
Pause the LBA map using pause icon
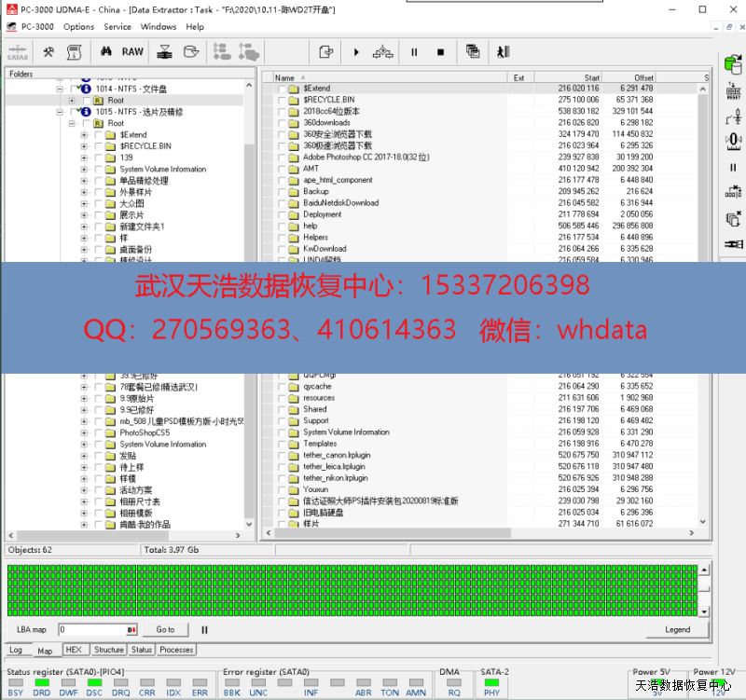[x=204, y=629]
